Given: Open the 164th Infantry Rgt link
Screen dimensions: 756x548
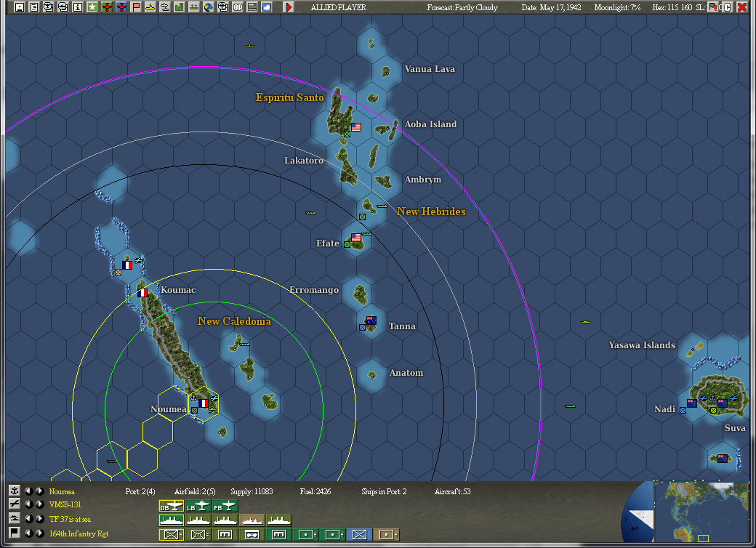Looking at the screenshot, I should click(x=79, y=533).
